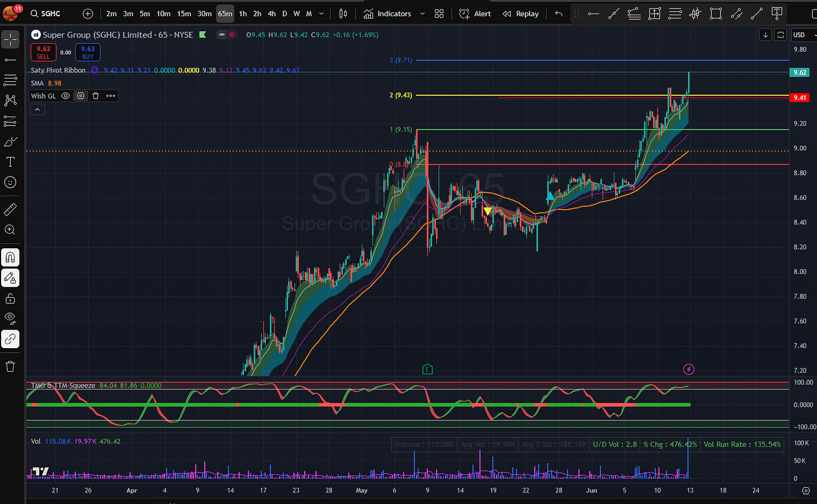Pick the fixed range tool in favorites toolbar
This screenshot has height=504, width=817.
654,13
